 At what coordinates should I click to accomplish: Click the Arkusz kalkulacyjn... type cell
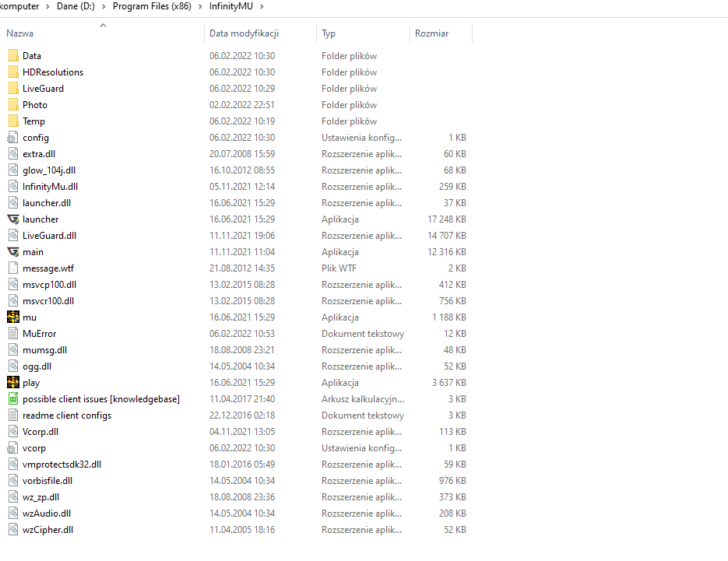(363, 399)
